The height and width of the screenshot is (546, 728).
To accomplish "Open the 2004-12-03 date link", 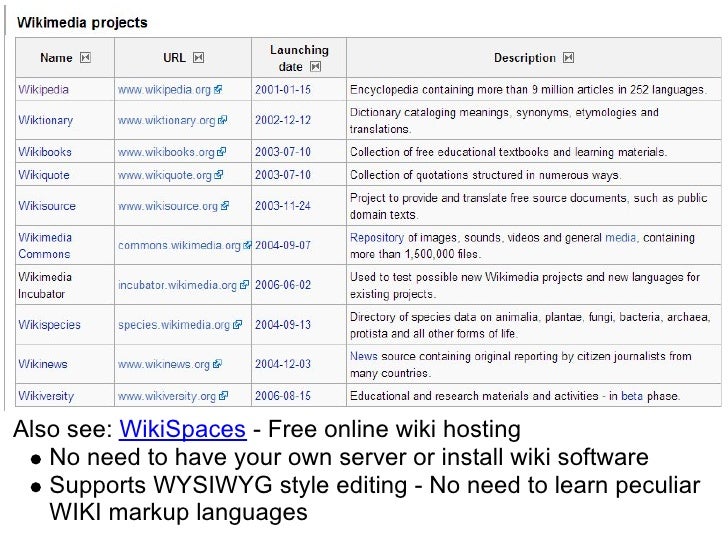I will 283,364.
